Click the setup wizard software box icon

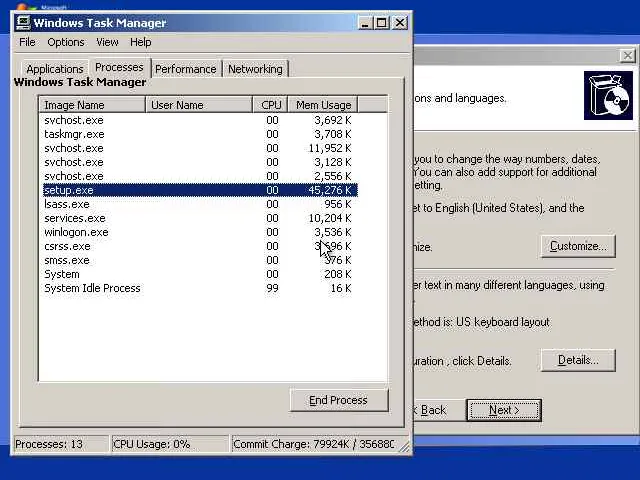pos(608,96)
